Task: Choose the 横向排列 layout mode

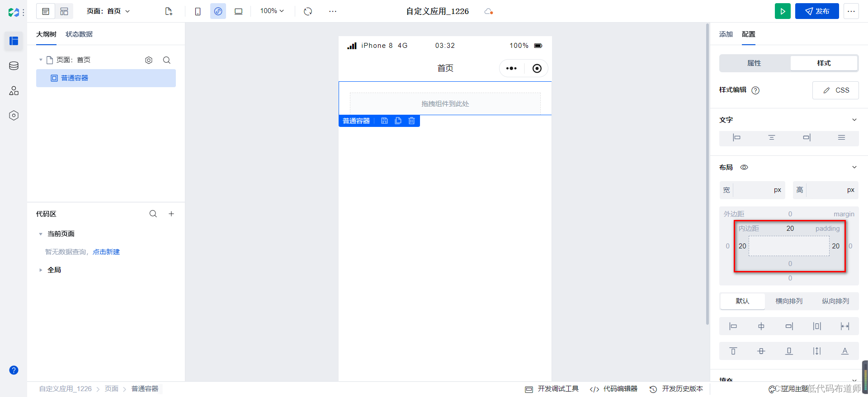Action: click(x=789, y=301)
